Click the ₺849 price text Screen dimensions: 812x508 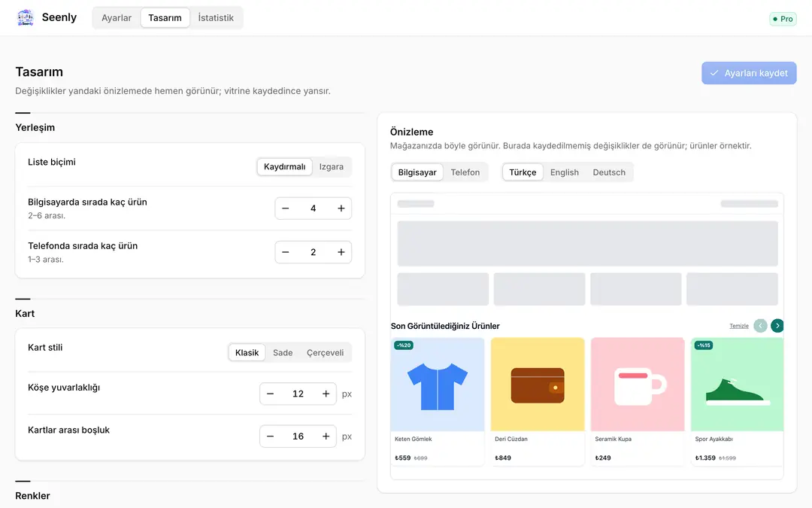(503, 458)
